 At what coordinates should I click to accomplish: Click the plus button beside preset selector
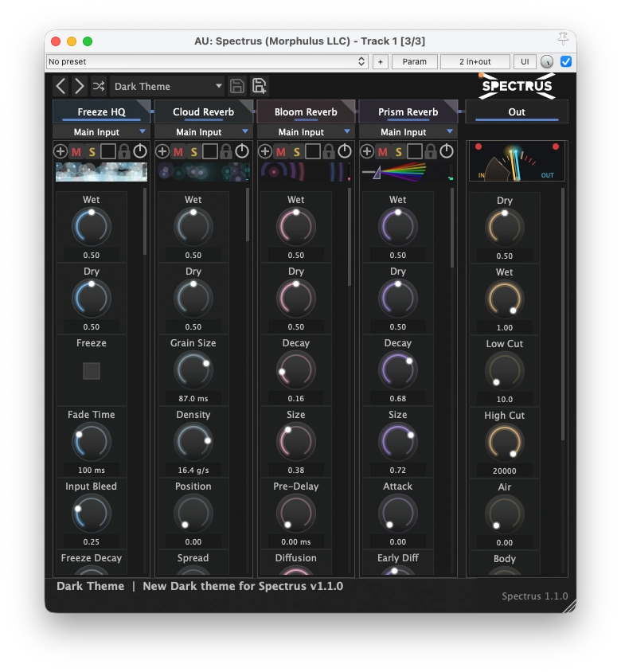380,62
